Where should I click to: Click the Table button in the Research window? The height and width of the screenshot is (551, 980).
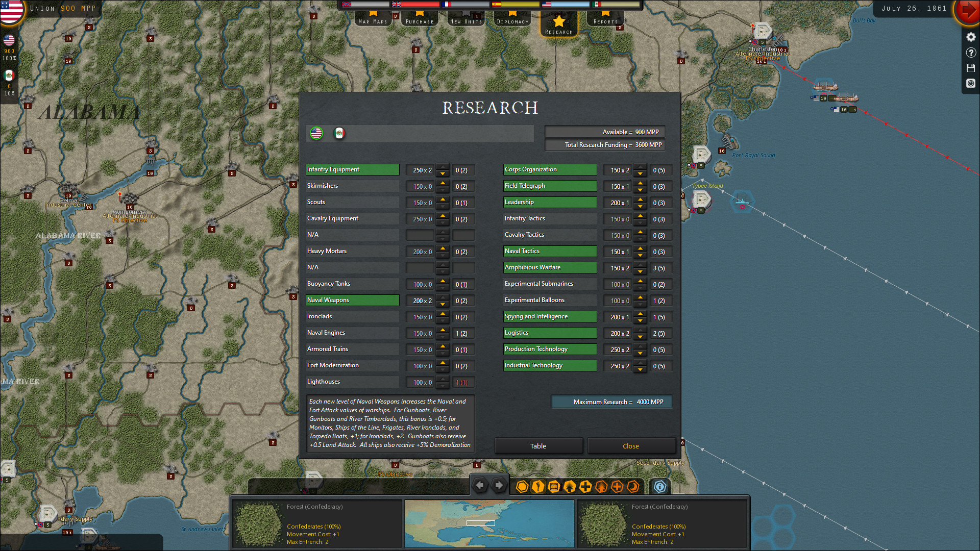click(538, 445)
